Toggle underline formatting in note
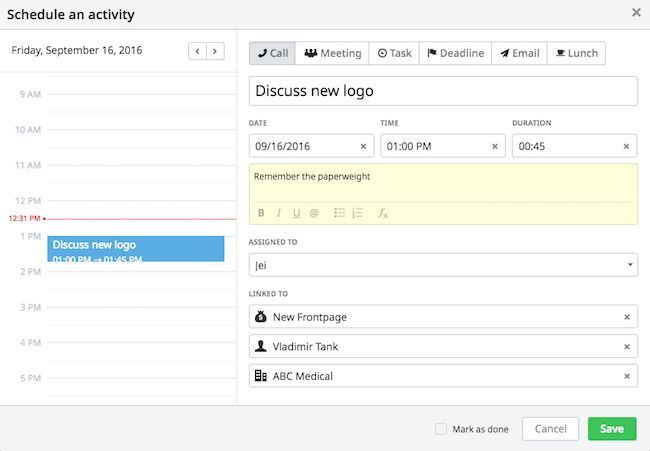Image resolution: width=650 pixels, height=451 pixels. [x=296, y=213]
